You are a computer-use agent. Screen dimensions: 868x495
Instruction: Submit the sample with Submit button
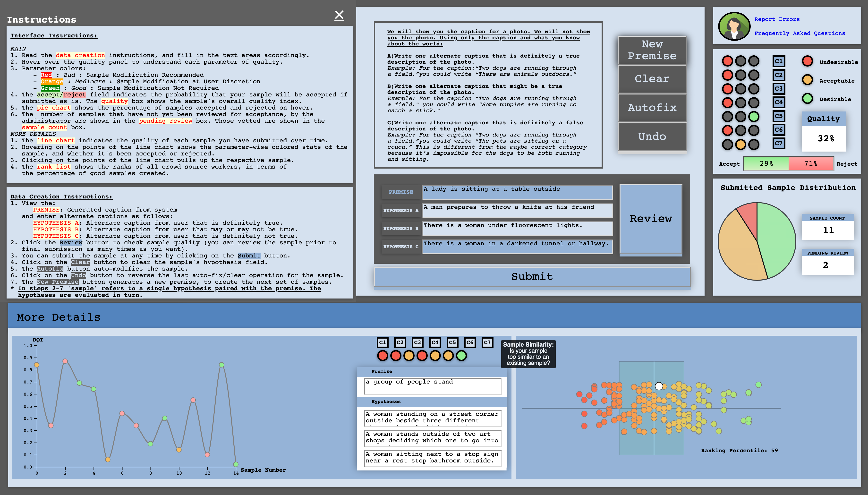click(x=532, y=276)
